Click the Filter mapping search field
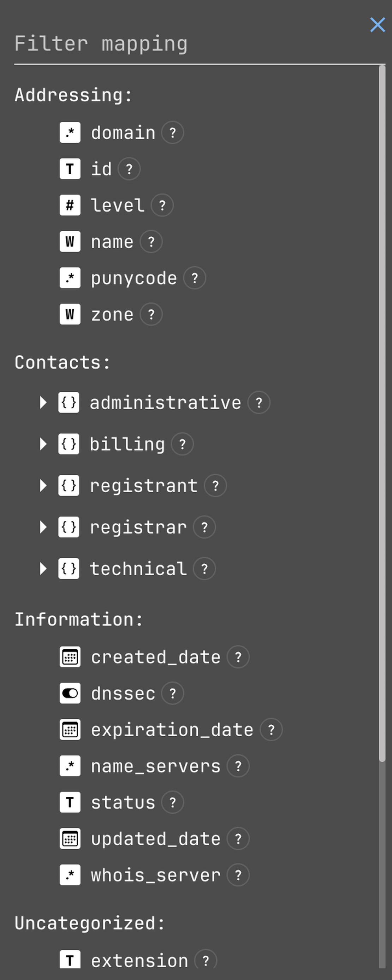Image resolution: width=392 pixels, height=980 pixels. point(190,44)
